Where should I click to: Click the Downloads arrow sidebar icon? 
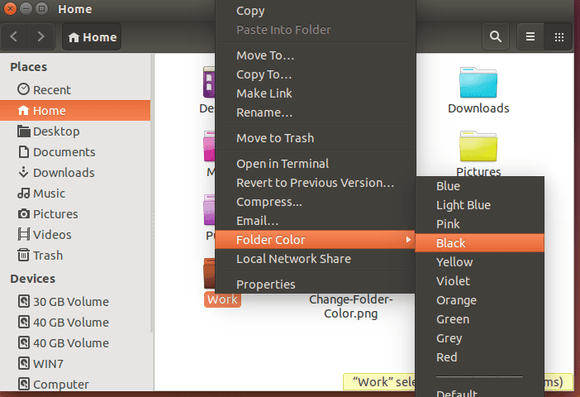pyautogui.click(x=23, y=172)
